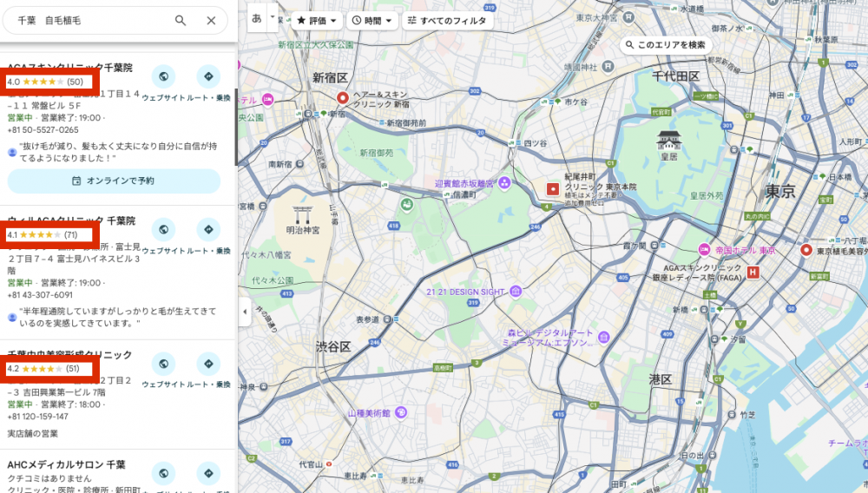Viewport: 868px width, 493px height.
Task: Open website of 千葉中央美容形成クリニック
Action: pos(163,364)
